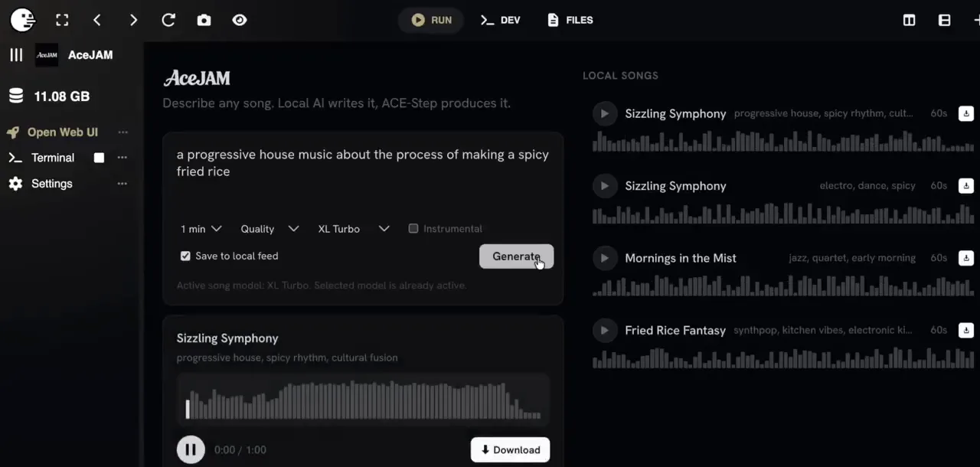Click the eye preview icon
The image size is (980, 467).
point(240,20)
